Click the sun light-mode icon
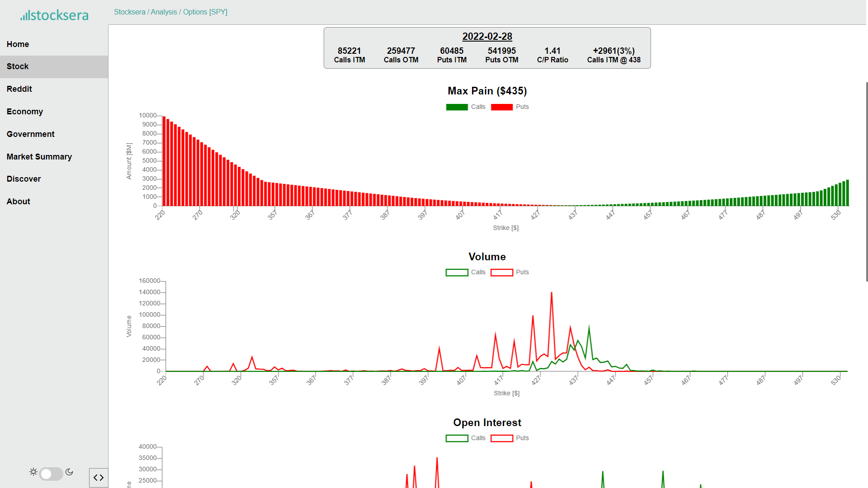Viewport: 868px width, 488px height. pos(33,472)
